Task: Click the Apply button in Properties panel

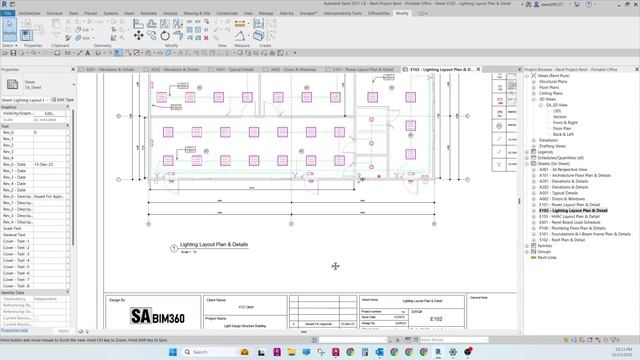Action: click(x=63, y=331)
